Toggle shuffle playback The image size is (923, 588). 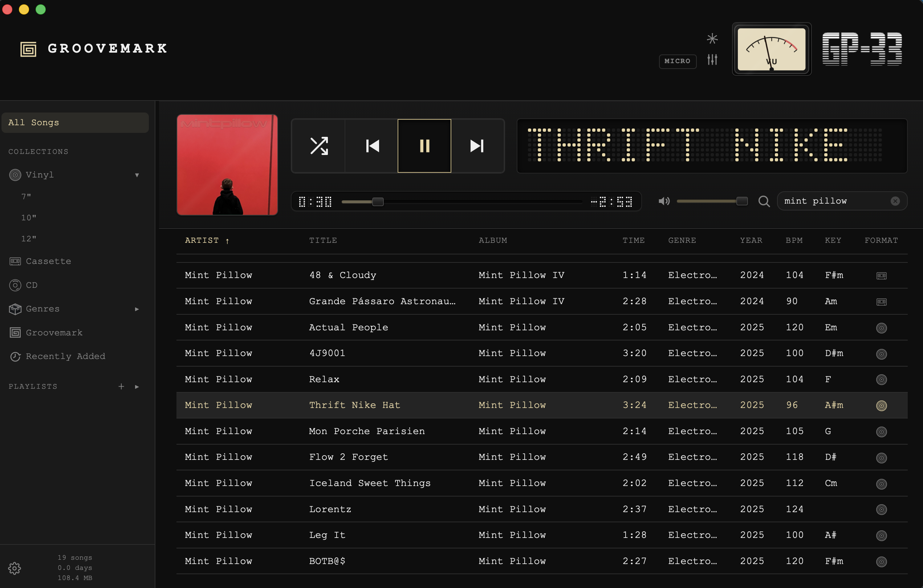coord(318,146)
